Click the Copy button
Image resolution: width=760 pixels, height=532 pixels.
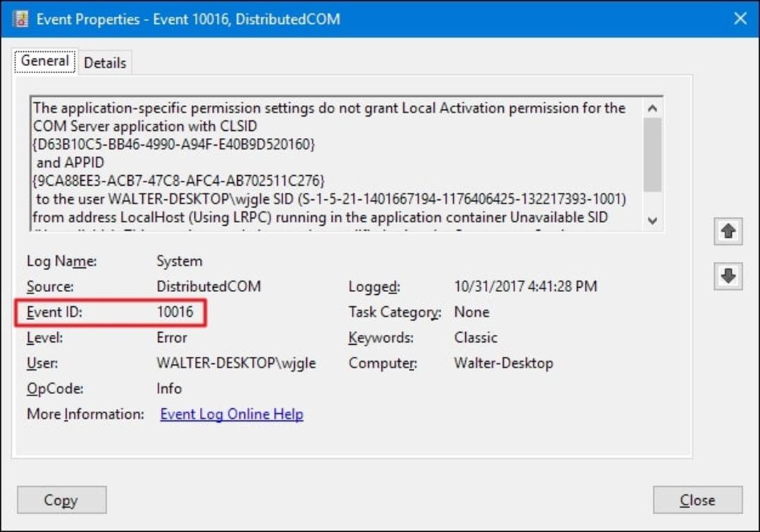coord(61,500)
